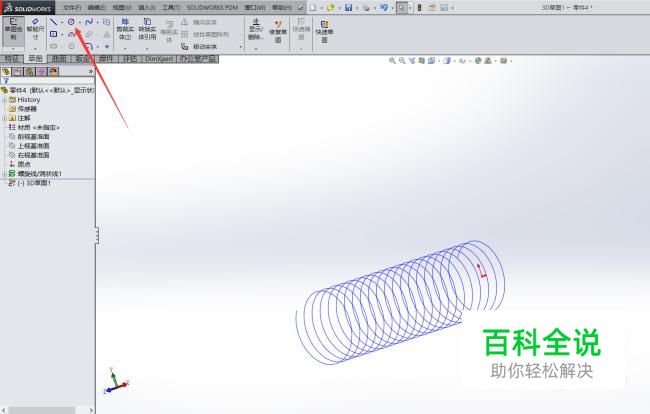
Task: Click the Select cursor tool icon
Action: tap(401, 7)
